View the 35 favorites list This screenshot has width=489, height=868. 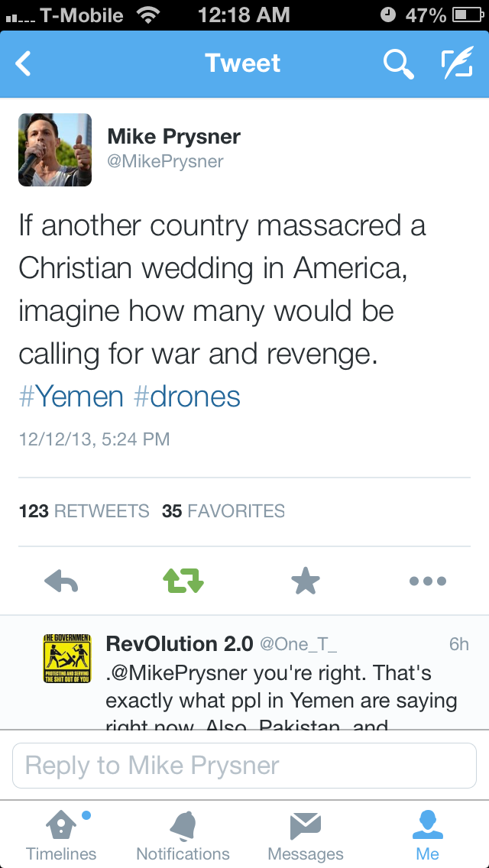click(223, 511)
